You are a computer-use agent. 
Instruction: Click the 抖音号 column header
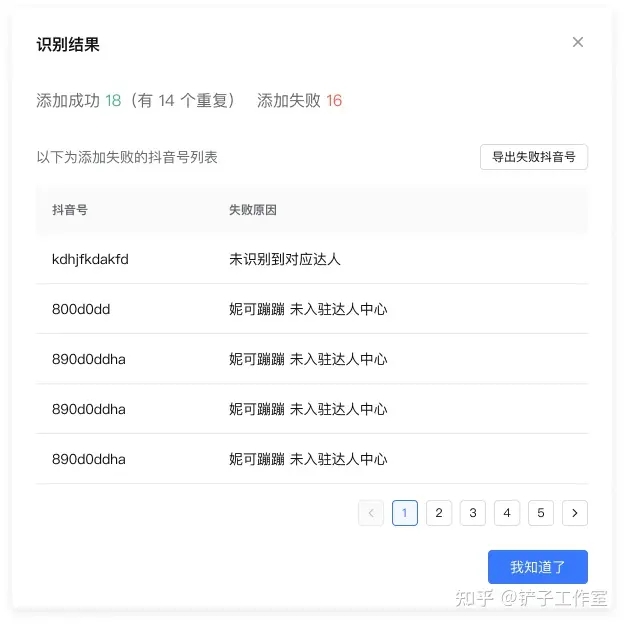coord(70,210)
